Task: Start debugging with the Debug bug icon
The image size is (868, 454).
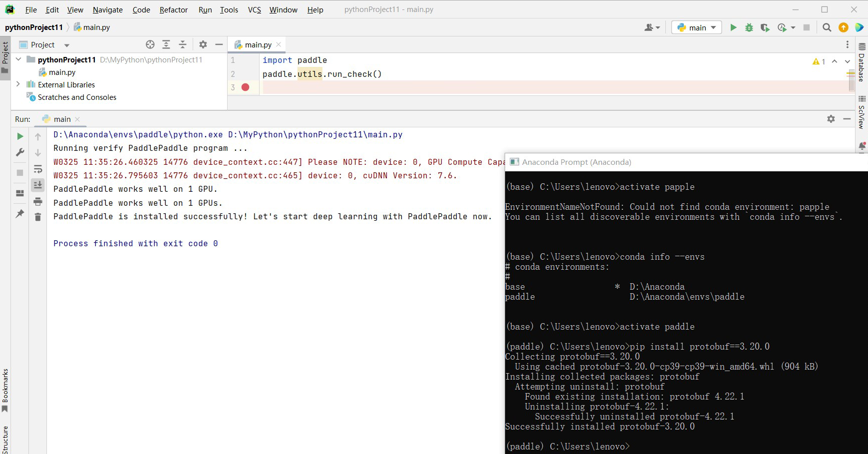Action: click(749, 27)
